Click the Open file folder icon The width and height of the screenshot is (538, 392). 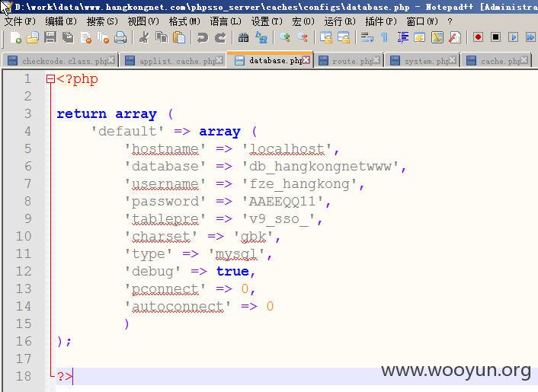click(x=33, y=37)
